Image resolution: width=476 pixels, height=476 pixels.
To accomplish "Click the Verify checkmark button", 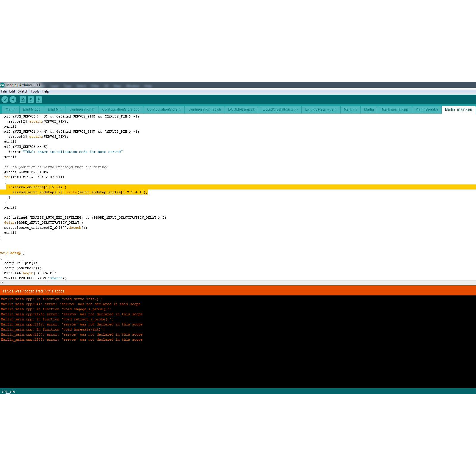I will pyautogui.click(x=5, y=100).
